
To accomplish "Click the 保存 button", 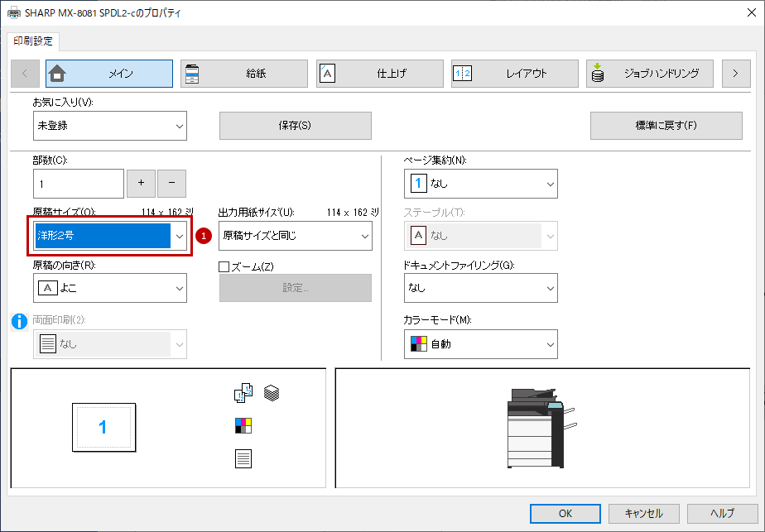I will pos(296,126).
